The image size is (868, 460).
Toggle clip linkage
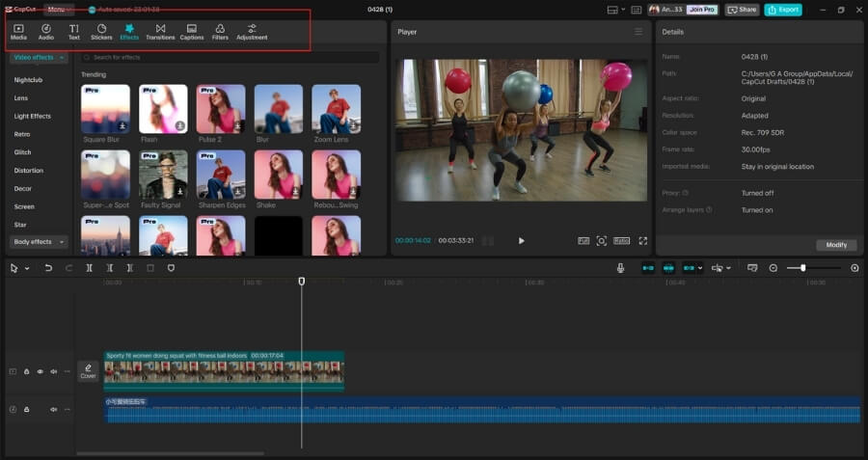click(x=689, y=268)
